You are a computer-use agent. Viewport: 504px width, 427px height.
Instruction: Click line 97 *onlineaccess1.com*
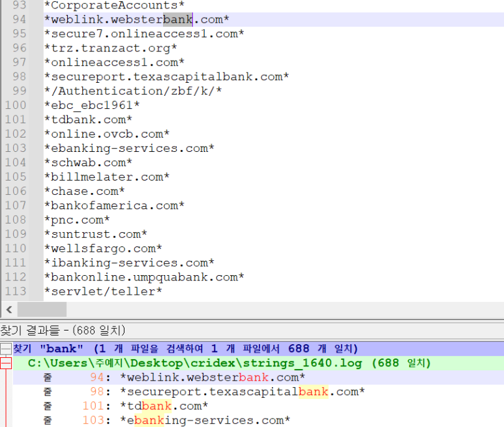pyautogui.click(x=114, y=63)
